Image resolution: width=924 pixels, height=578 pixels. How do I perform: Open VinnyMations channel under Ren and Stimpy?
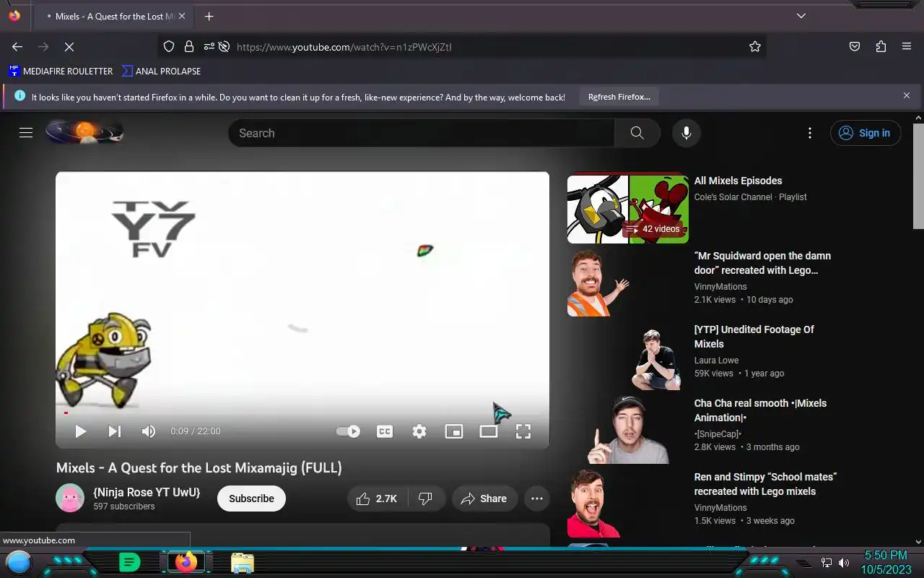[x=720, y=508]
